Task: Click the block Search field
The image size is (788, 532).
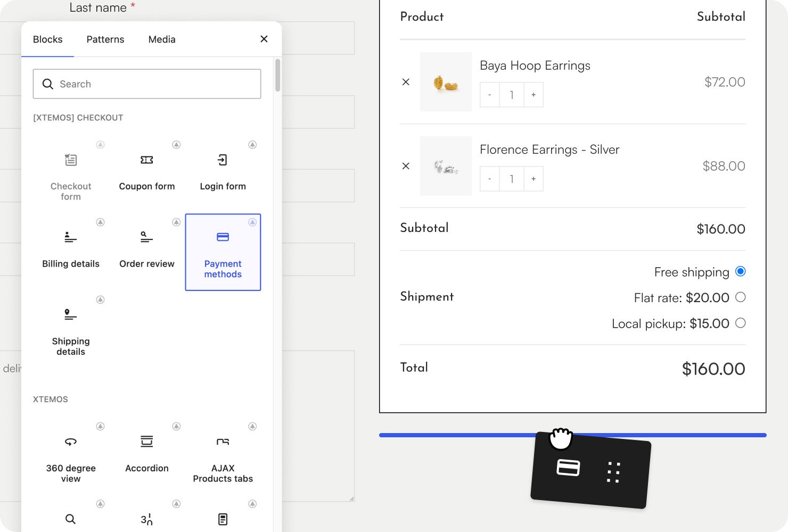Action: click(x=147, y=84)
